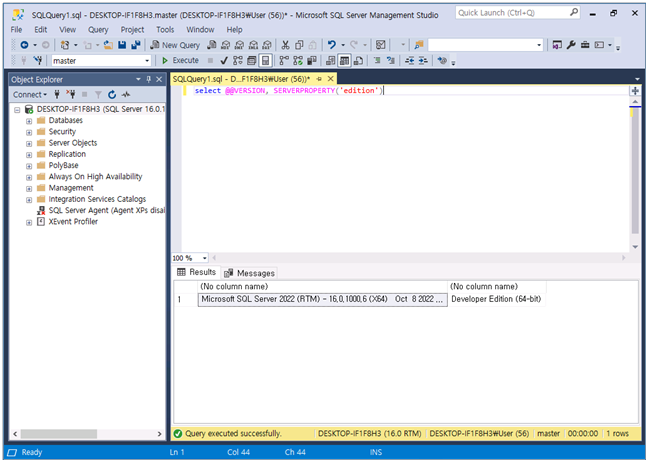Open the File menu
This screenshot has height=463, width=649.
17,29
